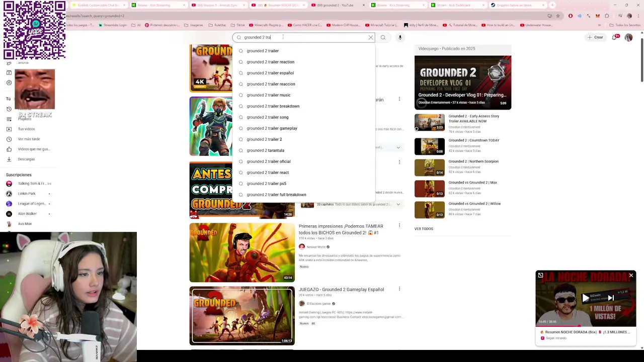This screenshot has height=362, width=644.
Task: Select suggestion "grounded 2 trailer español"
Action: point(304,73)
